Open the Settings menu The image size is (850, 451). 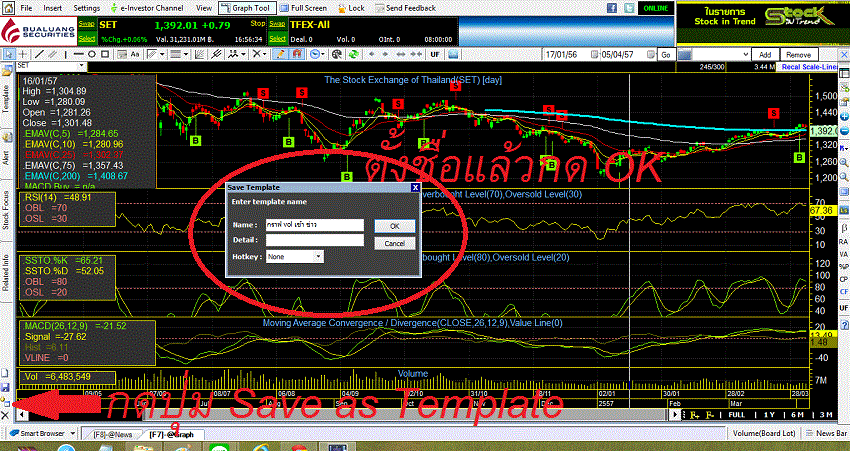pos(86,8)
